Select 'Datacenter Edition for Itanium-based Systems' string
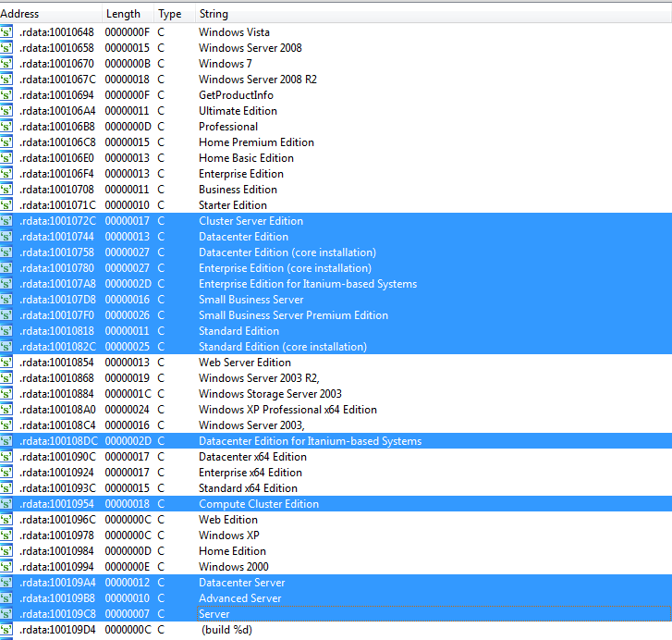672x640 pixels. pyautogui.click(x=310, y=440)
